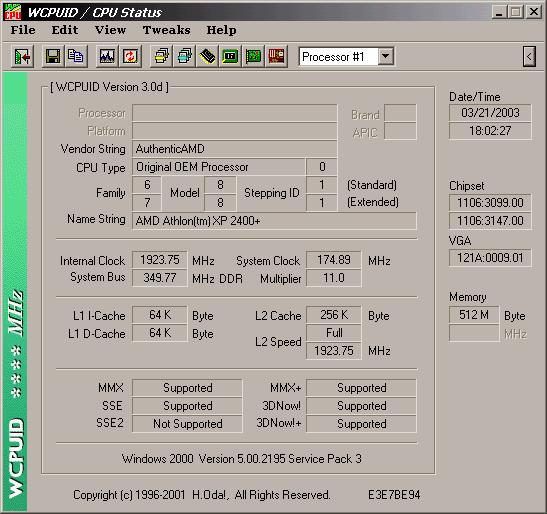Click the chipset ID 1106:3099.00
This screenshot has height=514, width=547.
coord(490,203)
